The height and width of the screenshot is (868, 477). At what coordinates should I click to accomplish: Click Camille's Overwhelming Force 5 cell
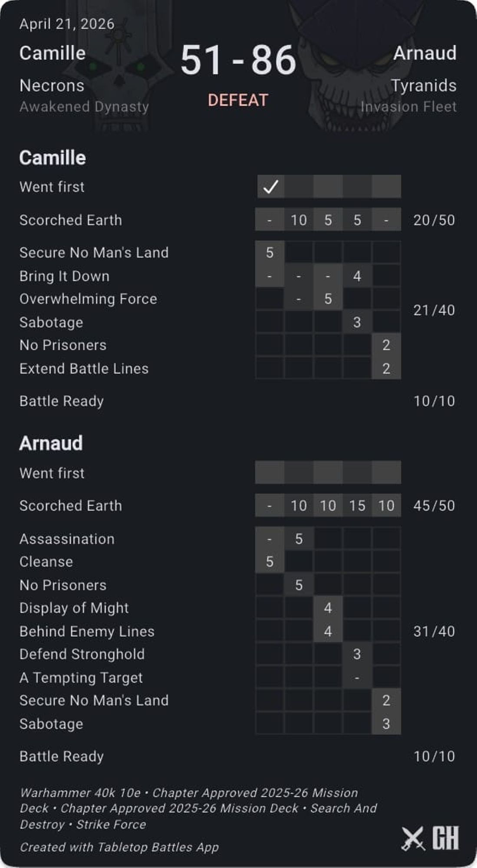328,299
